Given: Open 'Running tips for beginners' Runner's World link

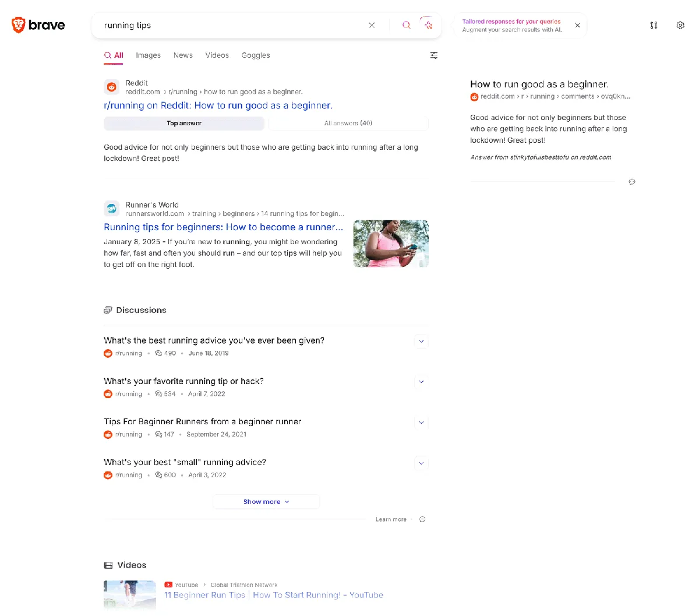Looking at the screenshot, I should coord(224,227).
